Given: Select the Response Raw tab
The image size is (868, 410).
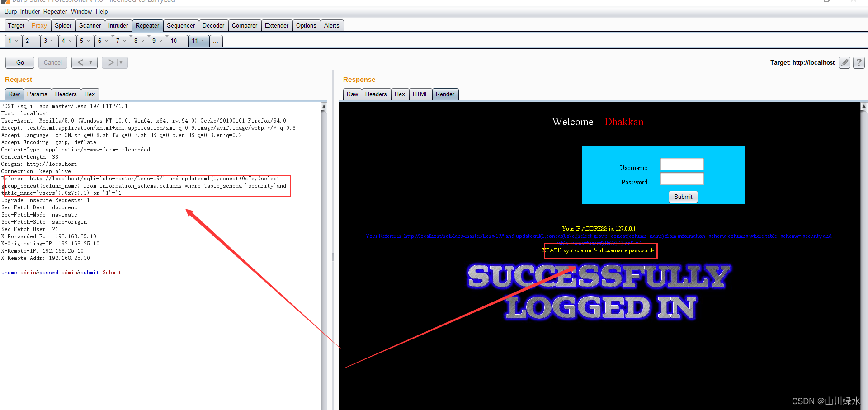Looking at the screenshot, I should pyautogui.click(x=353, y=94).
